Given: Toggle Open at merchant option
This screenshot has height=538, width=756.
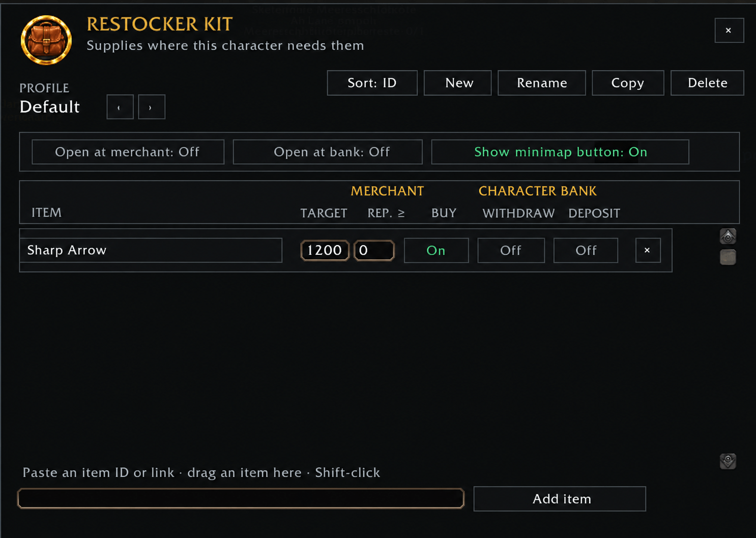Looking at the screenshot, I should (x=128, y=152).
